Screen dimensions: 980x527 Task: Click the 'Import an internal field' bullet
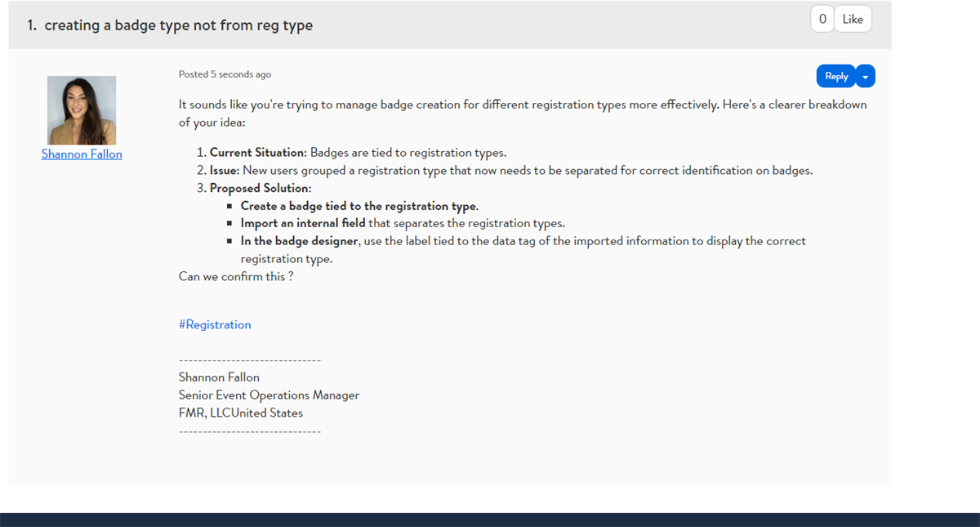402,223
